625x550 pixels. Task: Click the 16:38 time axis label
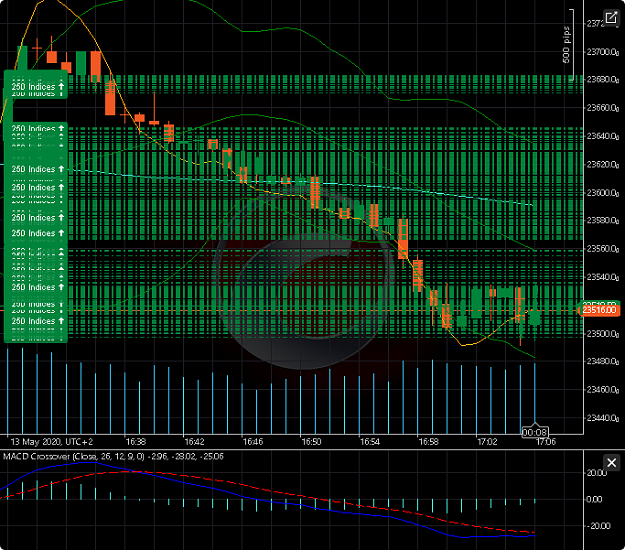click(136, 442)
